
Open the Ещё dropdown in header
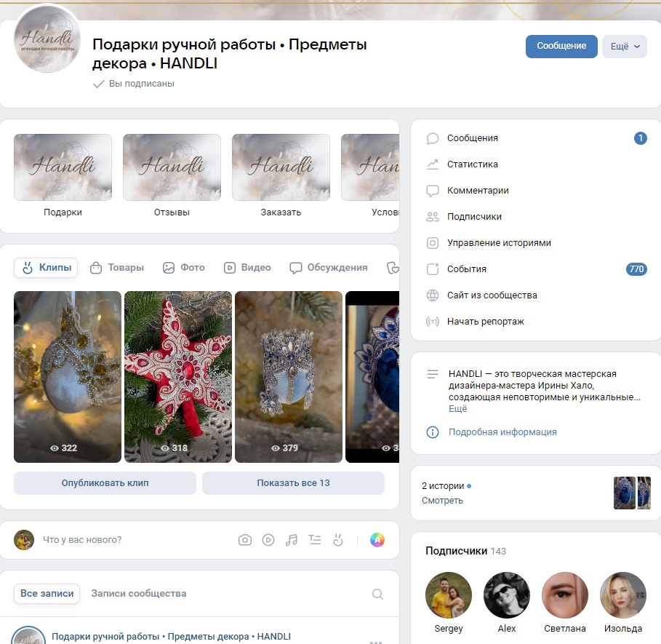tap(625, 46)
